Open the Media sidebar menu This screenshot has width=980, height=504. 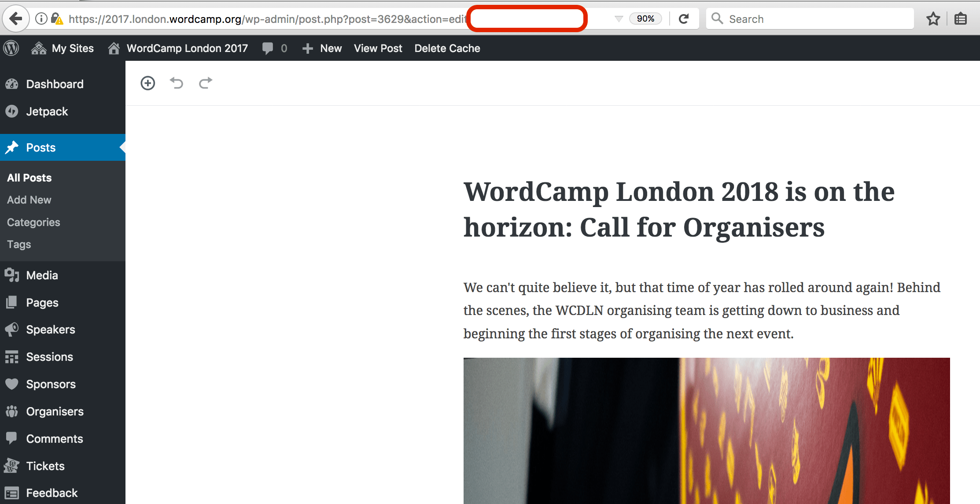42,275
